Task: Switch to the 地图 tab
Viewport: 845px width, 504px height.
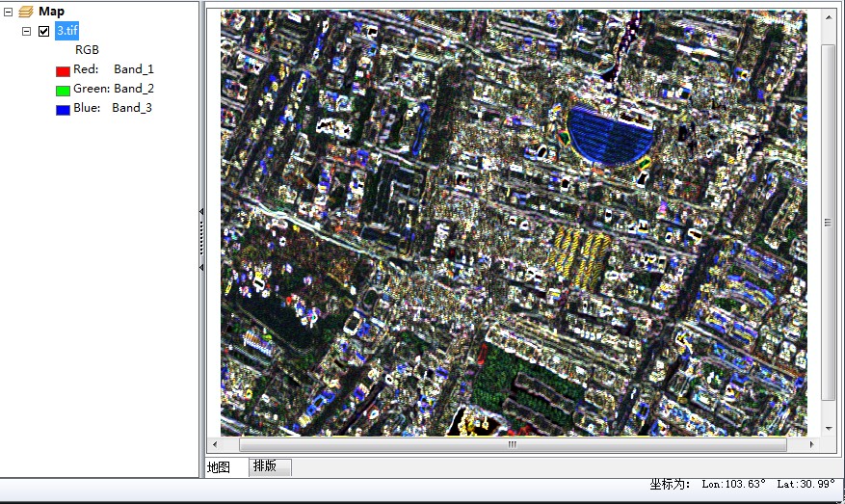Action: point(219,466)
